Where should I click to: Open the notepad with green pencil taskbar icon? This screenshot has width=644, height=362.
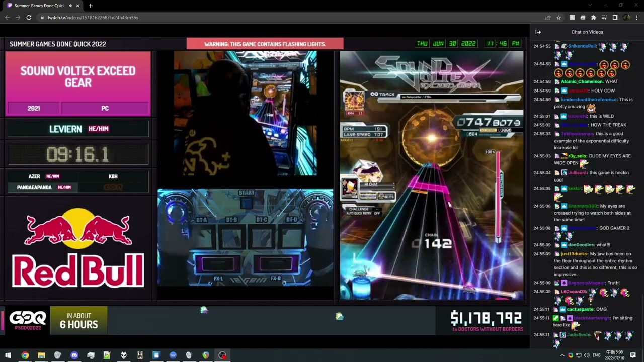[x=107, y=355]
